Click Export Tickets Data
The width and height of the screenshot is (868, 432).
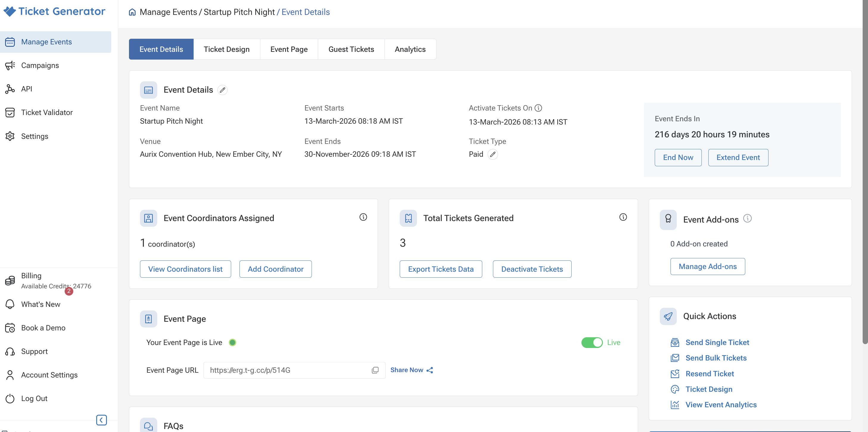point(441,269)
